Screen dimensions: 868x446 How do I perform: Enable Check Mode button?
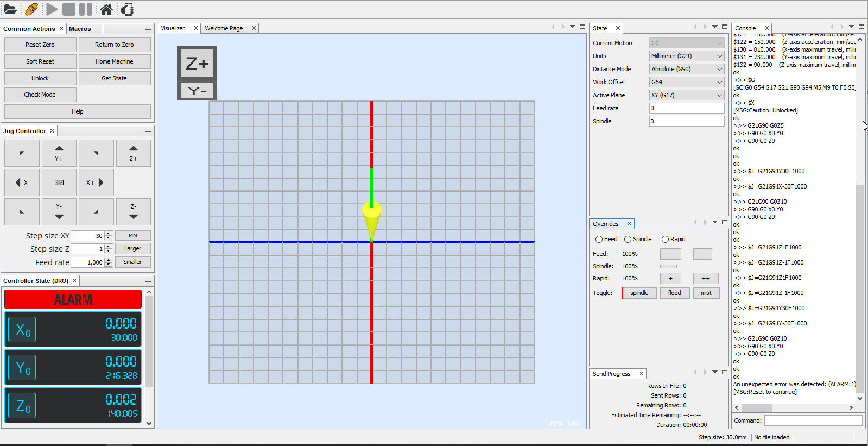[40, 95]
